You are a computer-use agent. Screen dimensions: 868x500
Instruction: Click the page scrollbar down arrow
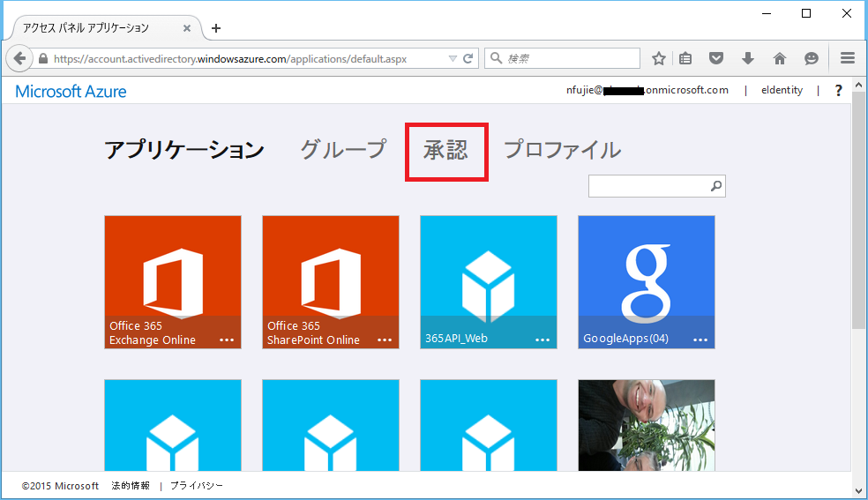coord(858,490)
